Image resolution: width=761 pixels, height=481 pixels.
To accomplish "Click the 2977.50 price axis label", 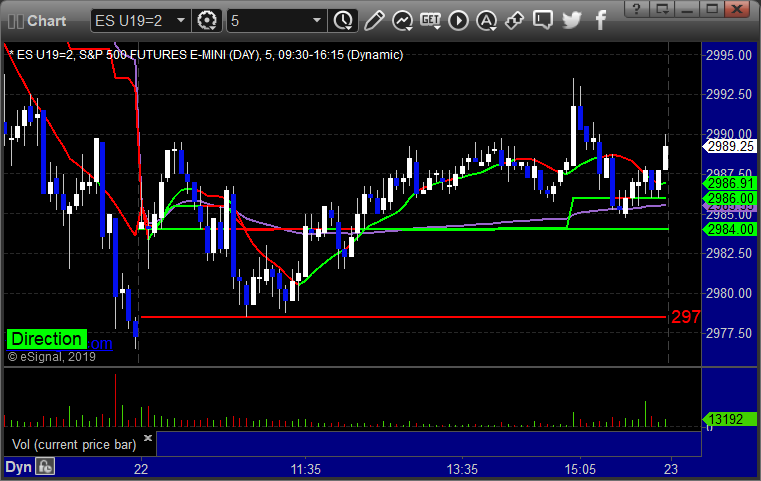I will [729, 333].
